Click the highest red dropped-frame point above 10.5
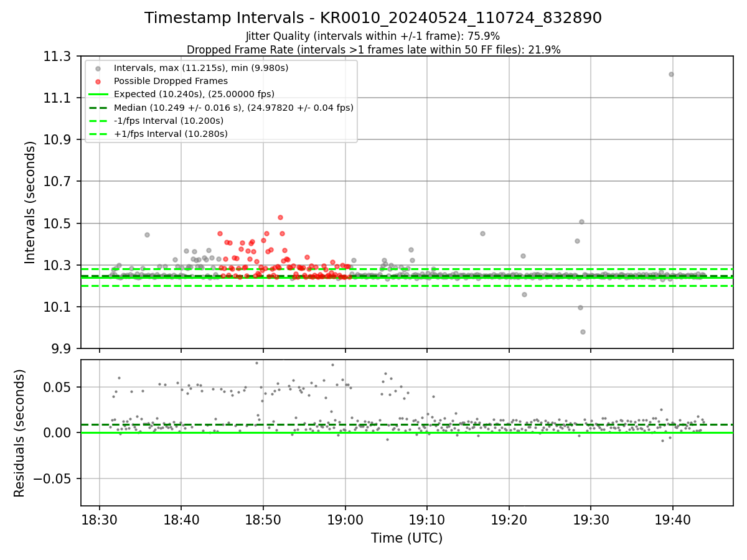Viewport: 747px width, 560px height. point(280,217)
